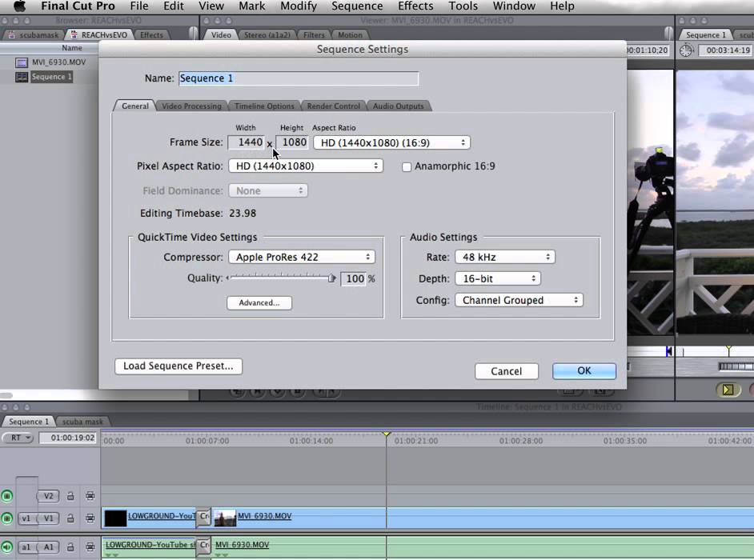Click the v1 source control
The image size is (754, 560).
tap(26, 518)
